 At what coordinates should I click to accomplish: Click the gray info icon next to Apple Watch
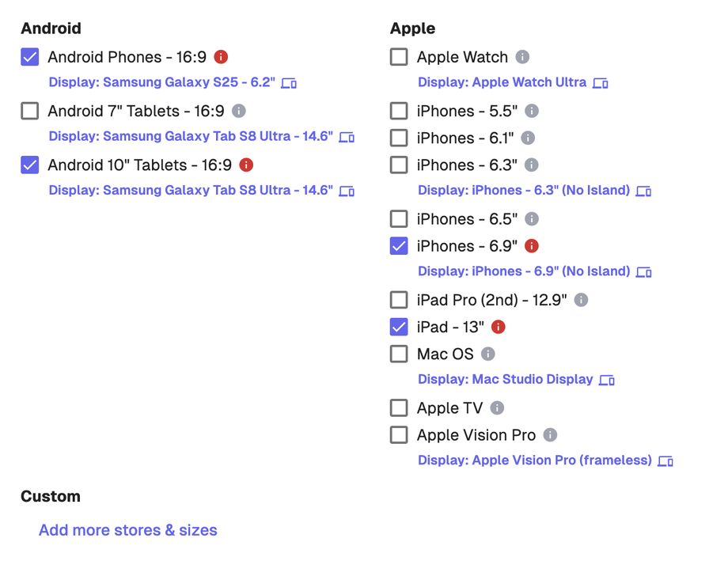click(523, 57)
